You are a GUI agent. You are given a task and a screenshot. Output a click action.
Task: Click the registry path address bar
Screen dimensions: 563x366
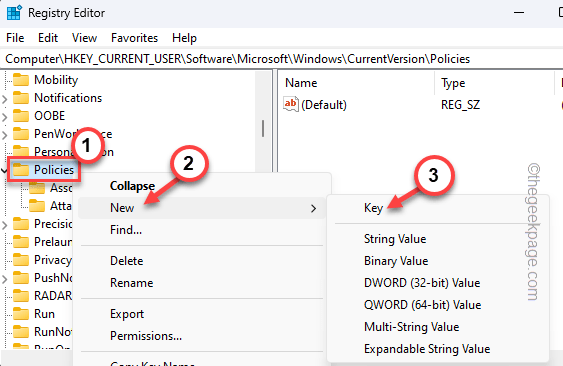[x=282, y=59]
